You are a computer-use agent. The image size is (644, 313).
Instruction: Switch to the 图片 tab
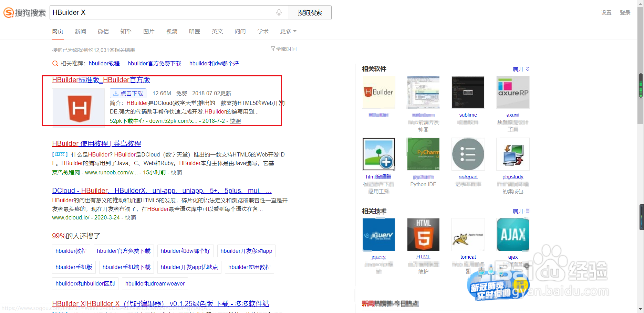click(149, 31)
